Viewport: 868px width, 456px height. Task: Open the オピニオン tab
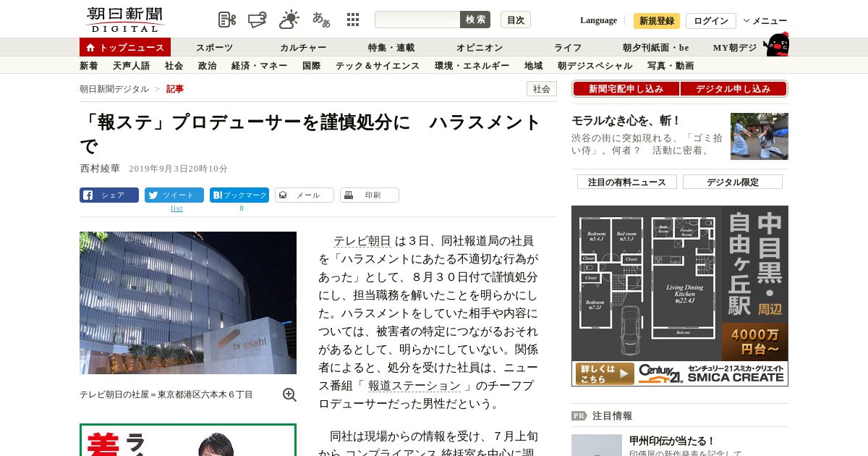(x=480, y=48)
